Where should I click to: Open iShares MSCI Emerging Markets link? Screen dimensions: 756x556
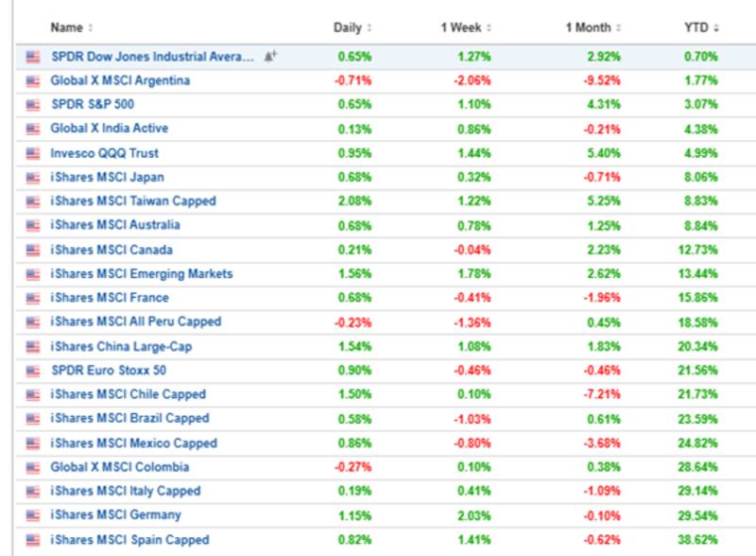(x=142, y=274)
